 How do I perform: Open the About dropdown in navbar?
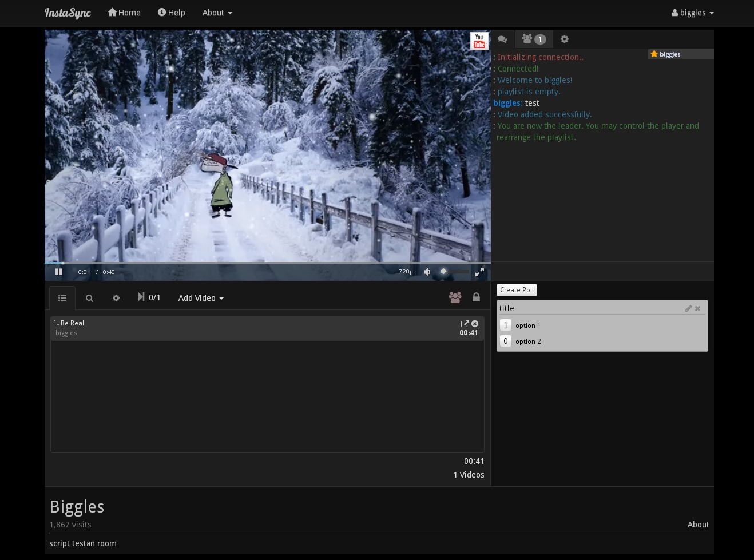click(217, 13)
